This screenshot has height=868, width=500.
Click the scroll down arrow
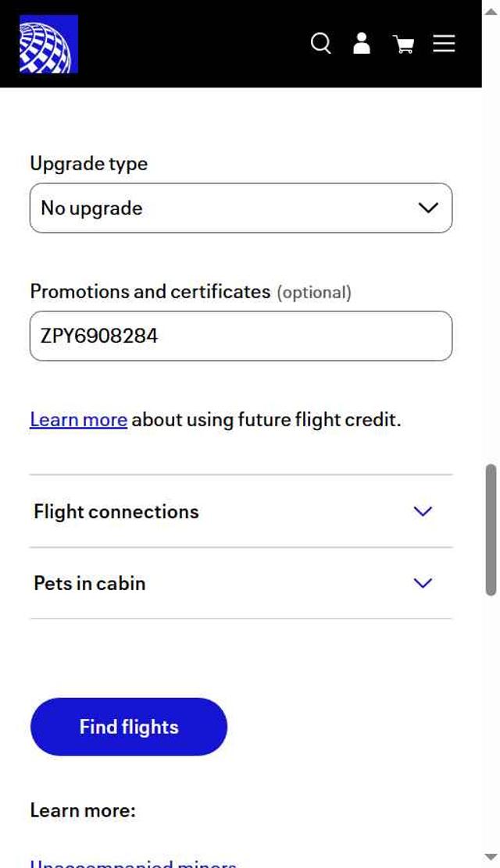click(x=491, y=858)
